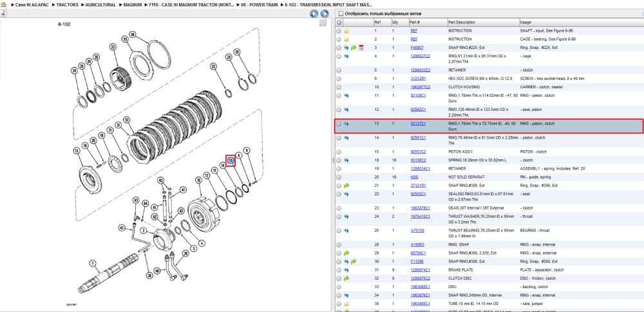The width and height of the screenshot is (644, 312).
Task: Open 'Case IH AG APAC' breadcrumb item
Action: (32, 5)
